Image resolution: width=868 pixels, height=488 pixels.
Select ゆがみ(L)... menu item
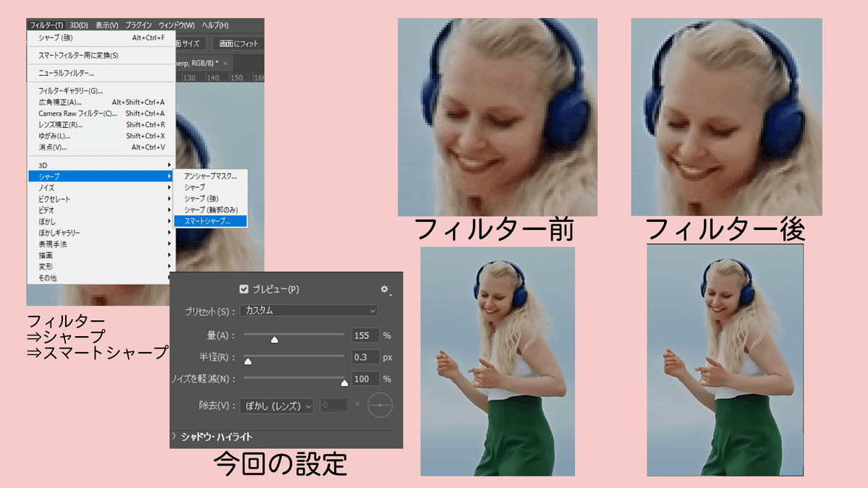point(101,136)
